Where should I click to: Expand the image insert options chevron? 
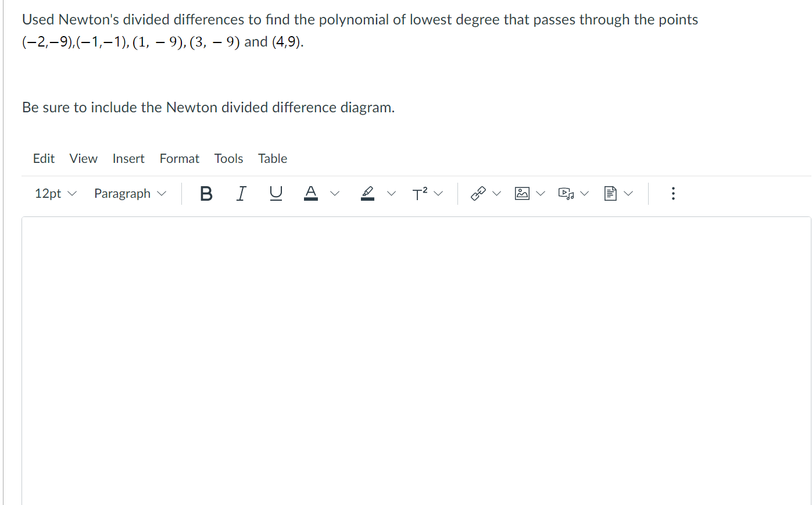click(541, 193)
